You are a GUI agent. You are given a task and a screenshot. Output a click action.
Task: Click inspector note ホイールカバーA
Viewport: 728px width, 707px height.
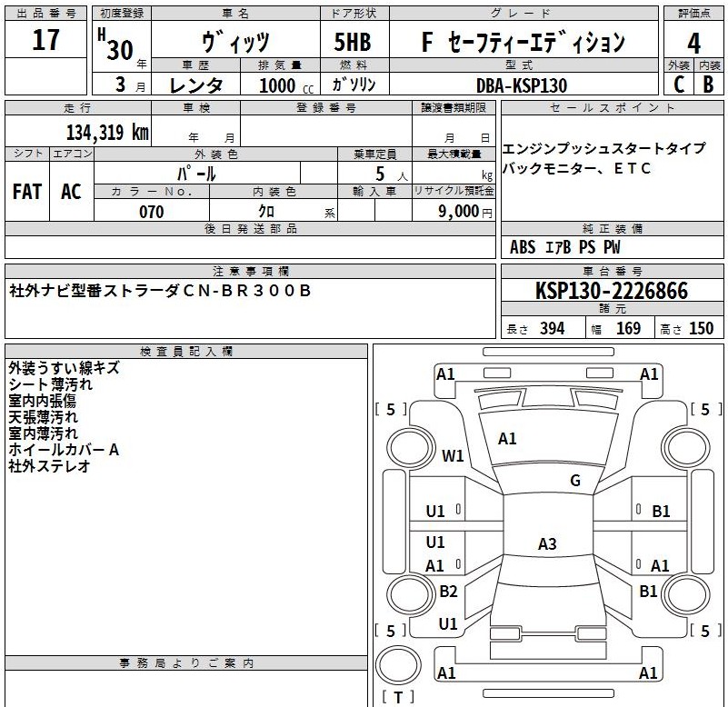(x=64, y=449)
